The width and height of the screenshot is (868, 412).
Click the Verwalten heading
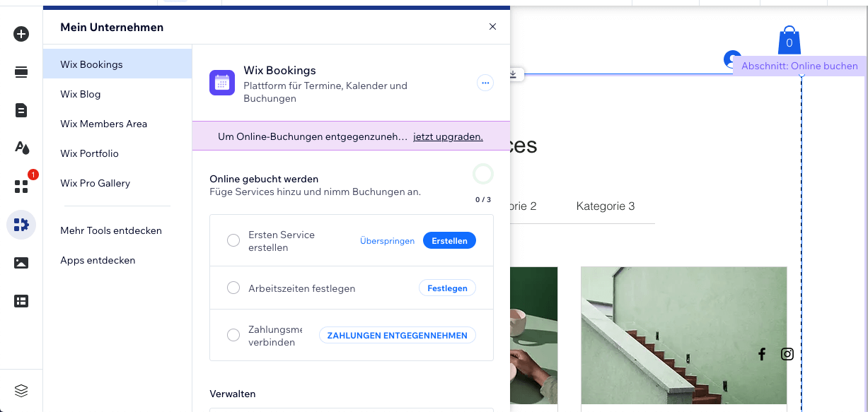[233, 394]
